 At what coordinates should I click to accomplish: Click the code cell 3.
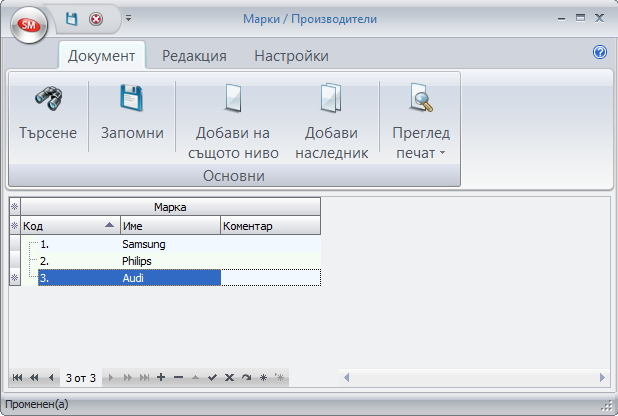point(79,278)
